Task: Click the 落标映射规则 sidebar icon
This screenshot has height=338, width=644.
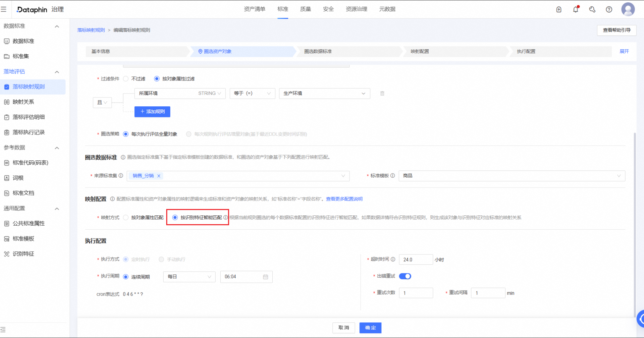Action: click(x=7, y=87)
